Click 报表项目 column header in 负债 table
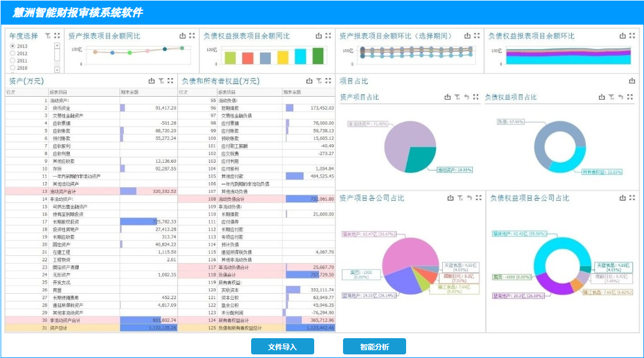The image size is (644, 358). pyautogui.click(x=227, y=93)
